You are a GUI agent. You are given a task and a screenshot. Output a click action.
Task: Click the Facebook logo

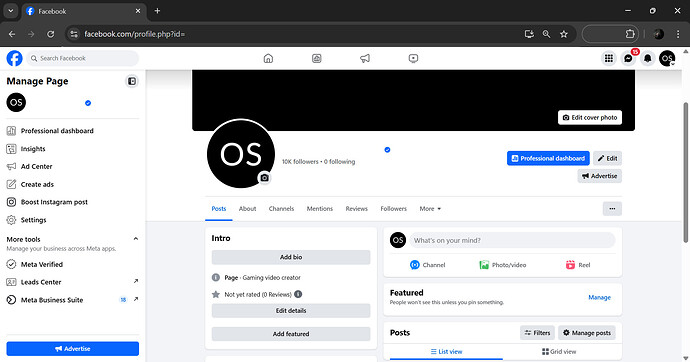click(15, 58)
